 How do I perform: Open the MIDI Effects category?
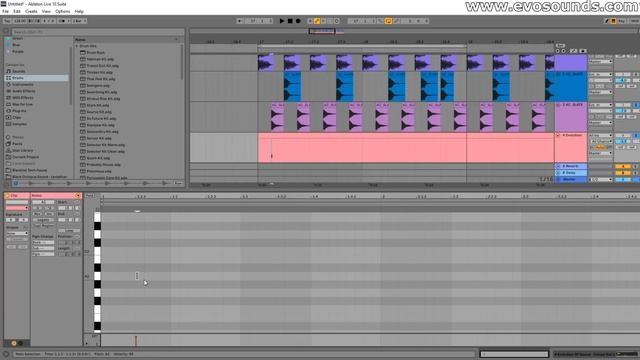[22, 98]
